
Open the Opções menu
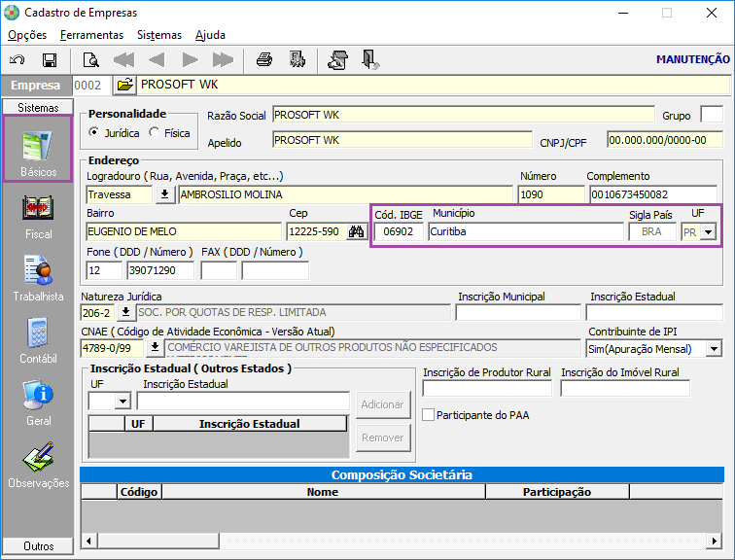pyautogui.click(x=27, y=35)
